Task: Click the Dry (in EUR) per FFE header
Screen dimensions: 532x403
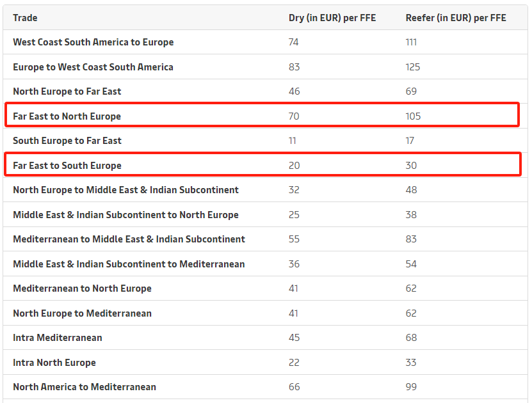Action: (x=332, y=18)
